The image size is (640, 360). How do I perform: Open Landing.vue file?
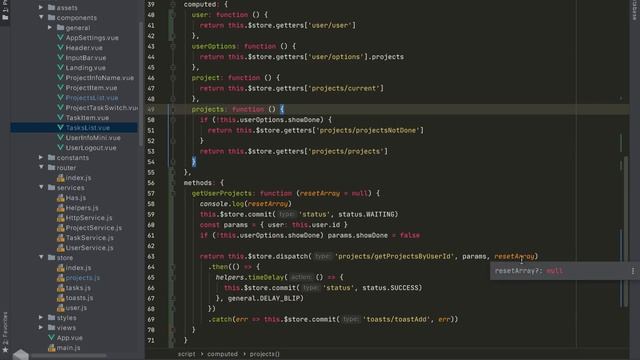[85, 68]
